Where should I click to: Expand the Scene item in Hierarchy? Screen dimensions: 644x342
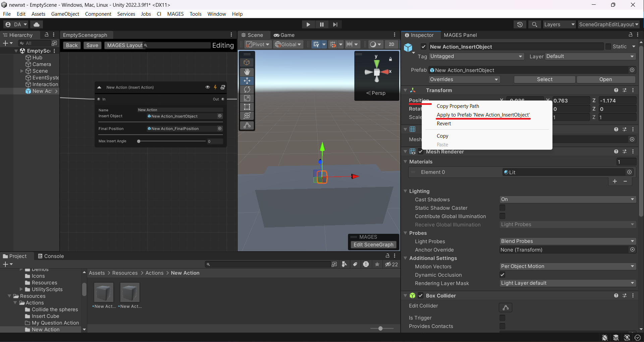pyautogui.click(x=22, y=71)
